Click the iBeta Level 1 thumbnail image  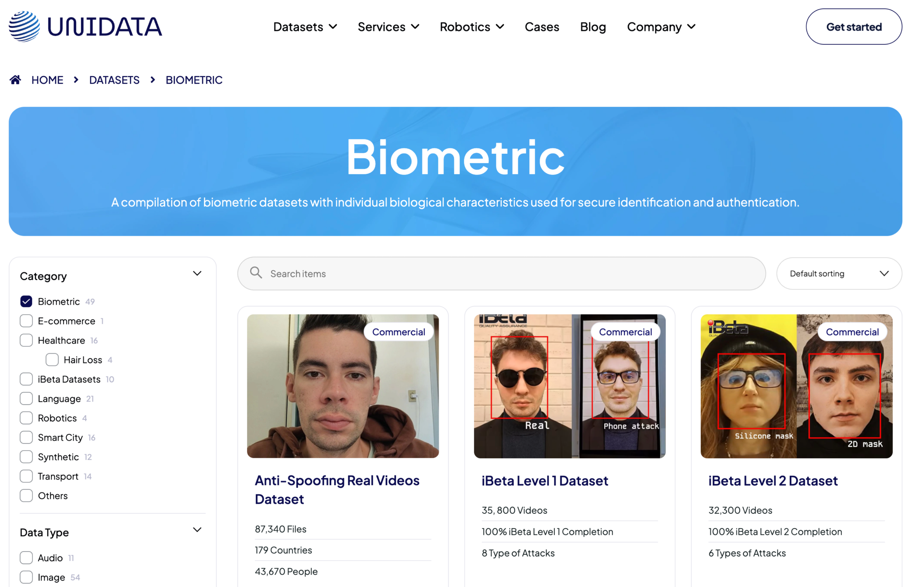(x=570, y=386)
